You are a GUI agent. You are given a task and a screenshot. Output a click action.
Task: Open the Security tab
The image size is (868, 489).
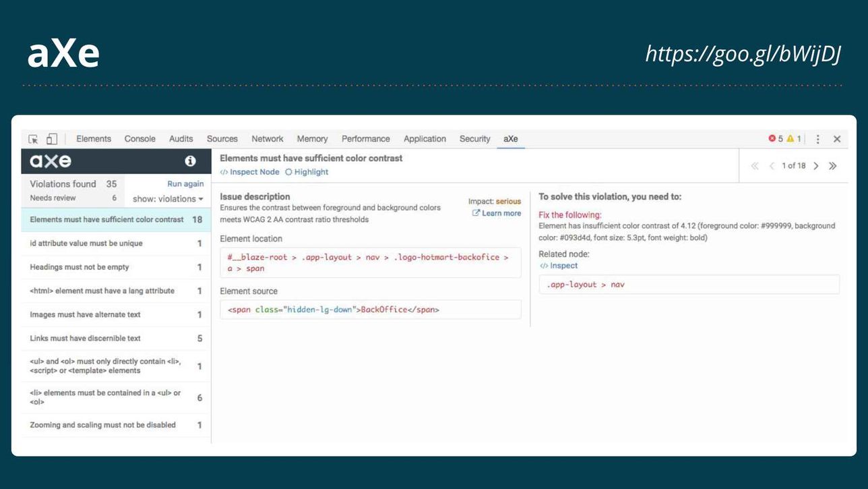coord(475,139)
